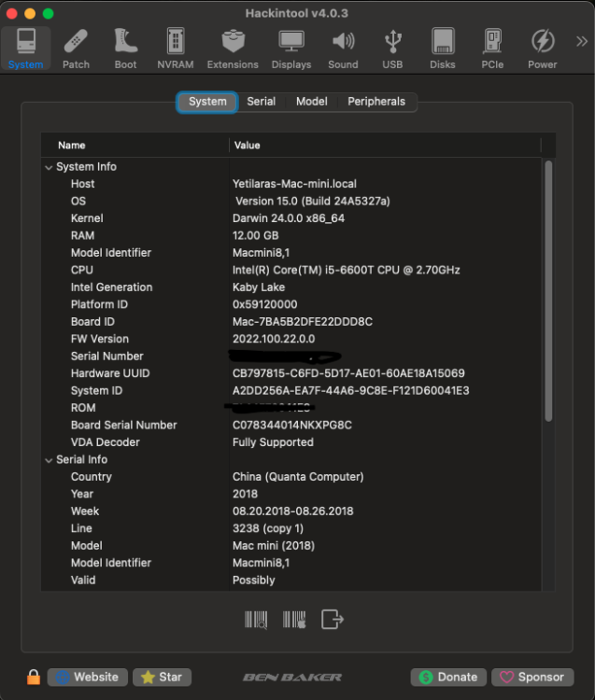This screenshot has height=700, width=595.
Task: Open the Displays section
Action: pyautogui.click(x=291, y=49)
